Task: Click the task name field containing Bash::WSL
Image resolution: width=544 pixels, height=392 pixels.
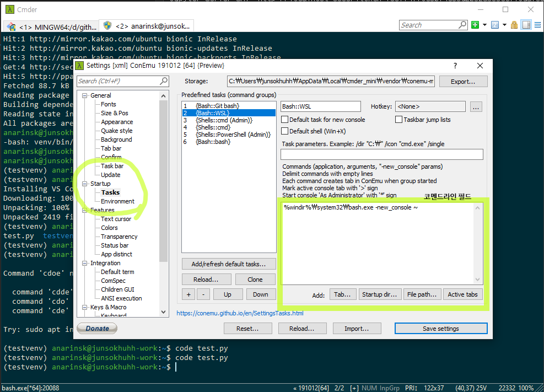Action: (321, 106)
